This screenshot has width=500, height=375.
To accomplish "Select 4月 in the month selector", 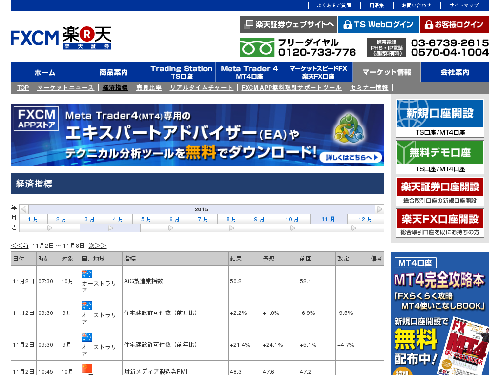I will coord(117,219).
